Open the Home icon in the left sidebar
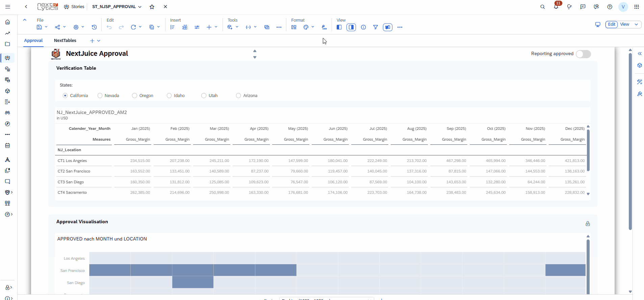 click(7, 22)
